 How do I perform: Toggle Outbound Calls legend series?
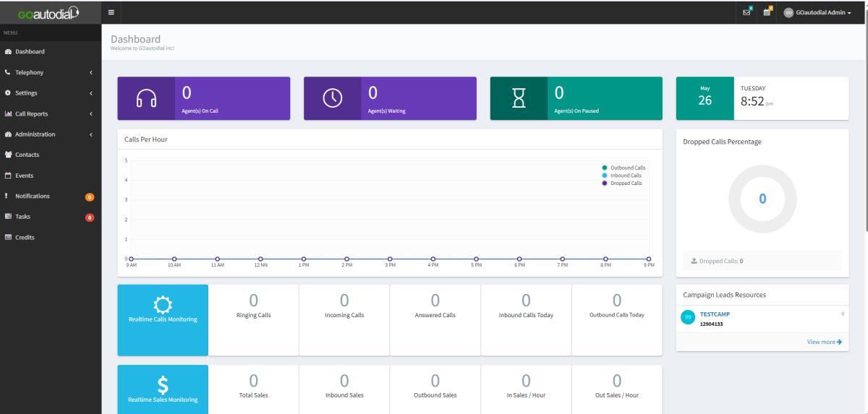pos(624,168)
